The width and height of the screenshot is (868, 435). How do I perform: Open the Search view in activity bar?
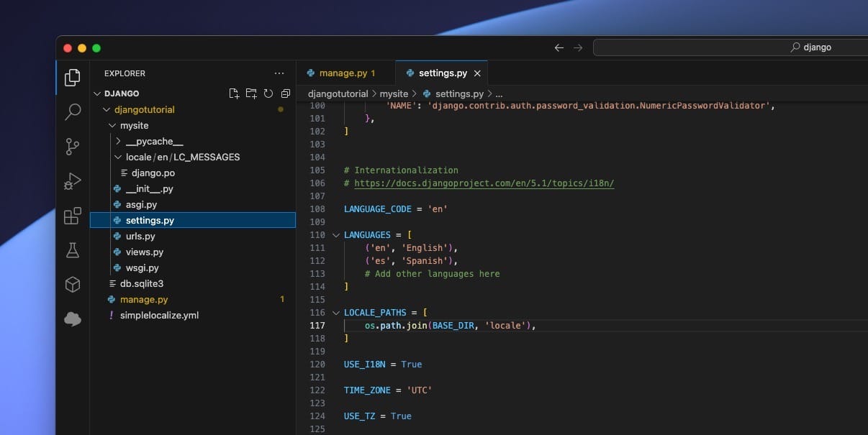tap(73, 111)
